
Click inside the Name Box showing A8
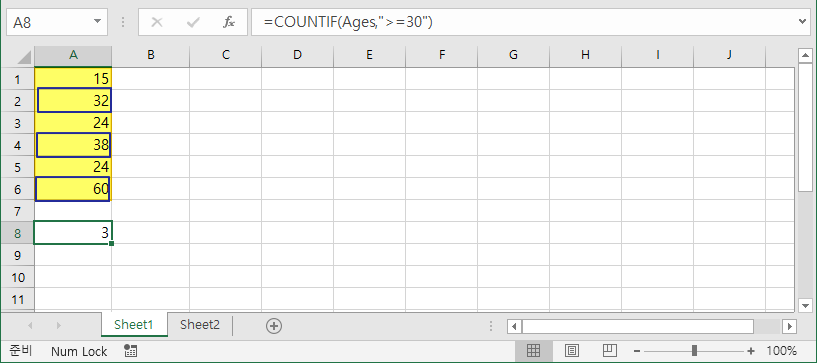tap(49, 22)
